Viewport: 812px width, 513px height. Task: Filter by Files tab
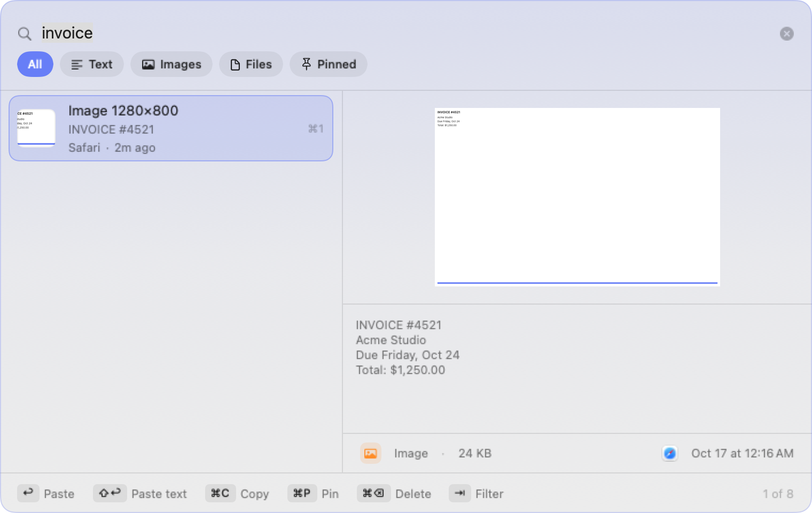(251, 64)
